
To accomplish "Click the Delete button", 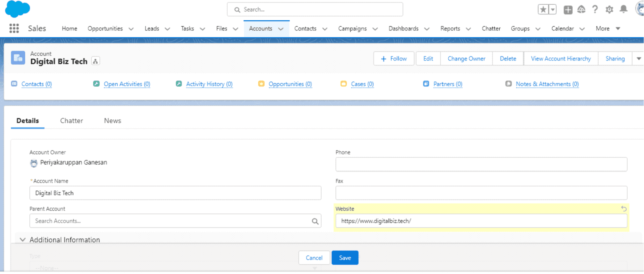I will (x=508, y=59).
